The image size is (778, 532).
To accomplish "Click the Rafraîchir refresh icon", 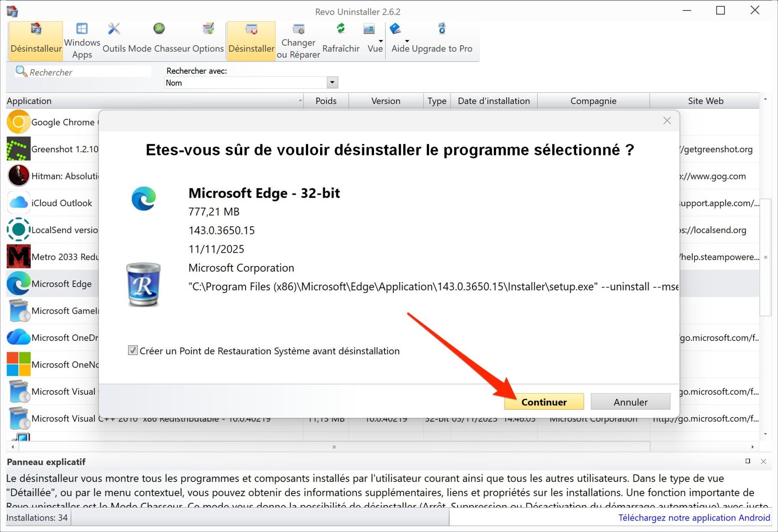I will tap(340, 28).
